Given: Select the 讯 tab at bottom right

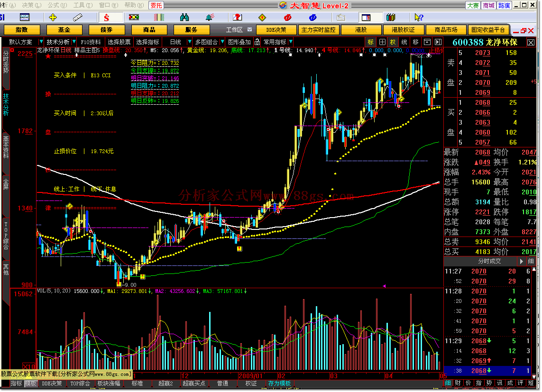Looking at the screenshot, I should tap(499, 383).
